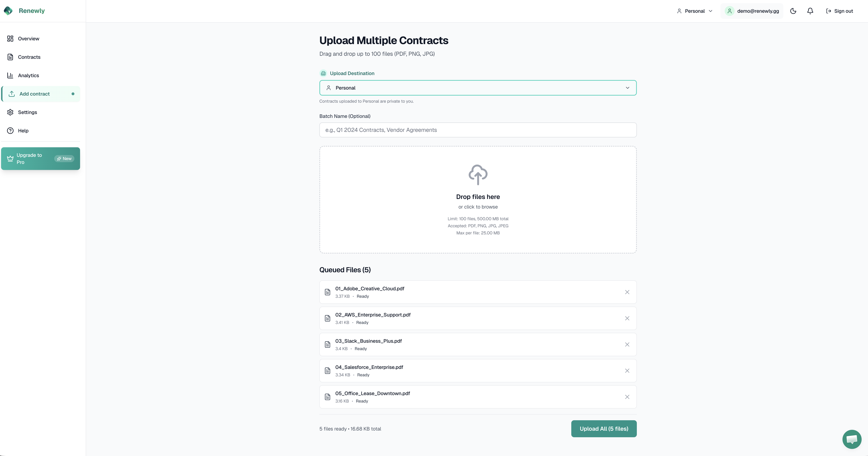This screenshot has width=868, height=456.
Task: Remove 05_Office_Lease_Downtown.pdf from queue
Action: tap(627, 397)
